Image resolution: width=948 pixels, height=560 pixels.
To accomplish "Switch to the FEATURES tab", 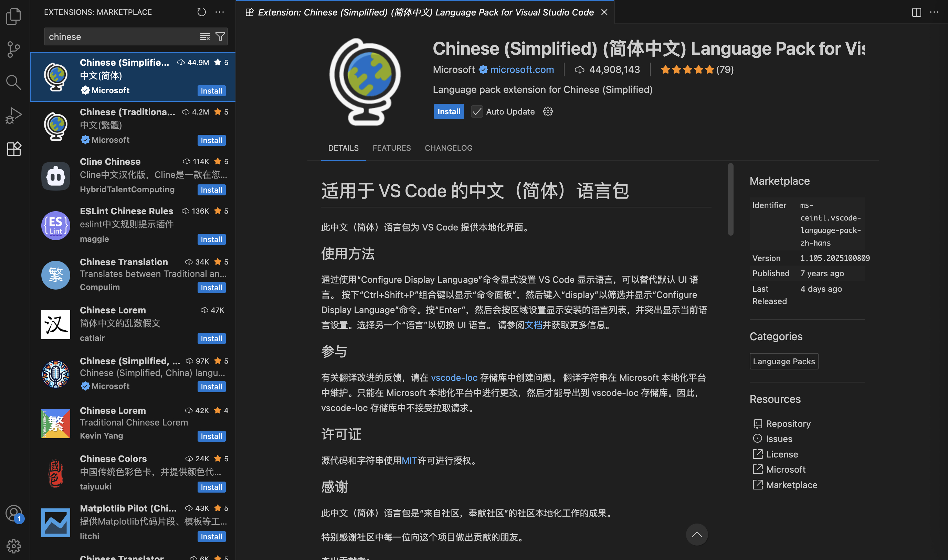I will click(x=391, y=148).
